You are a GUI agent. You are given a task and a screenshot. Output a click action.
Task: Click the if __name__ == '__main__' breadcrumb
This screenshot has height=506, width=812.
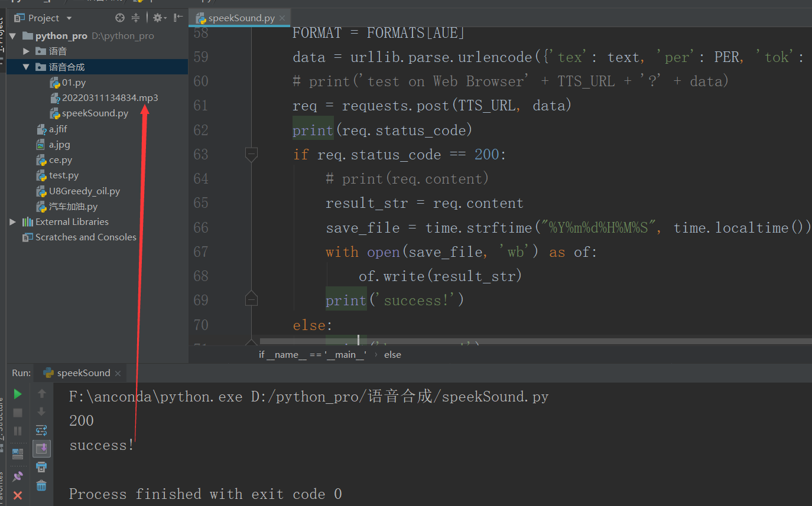point(313,355)
